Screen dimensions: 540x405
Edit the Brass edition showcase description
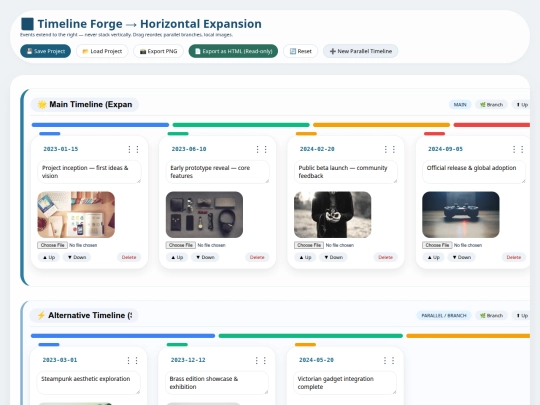217,383
